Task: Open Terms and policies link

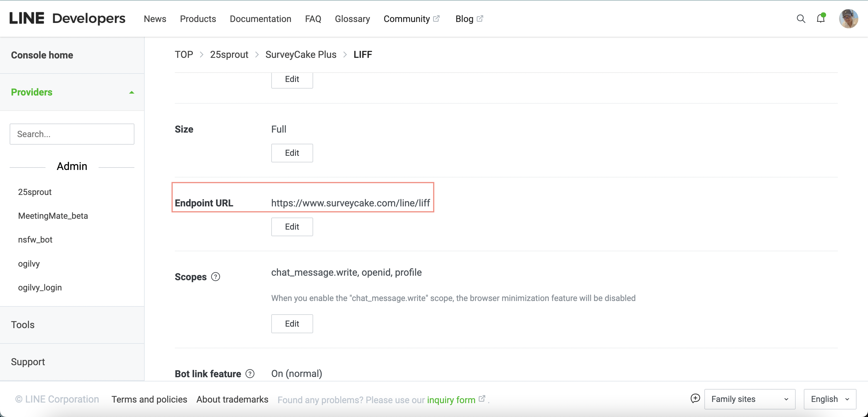Action: click(149, 400)
